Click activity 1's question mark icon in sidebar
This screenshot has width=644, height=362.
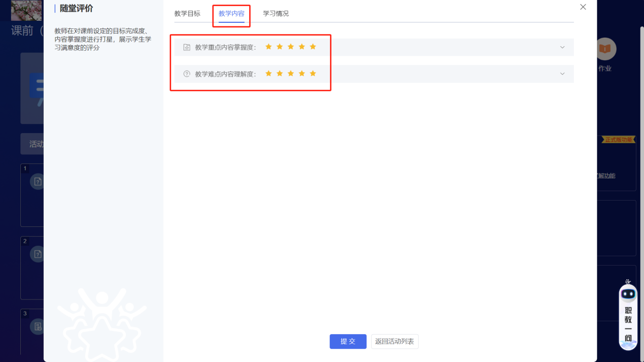coord(38,181)
